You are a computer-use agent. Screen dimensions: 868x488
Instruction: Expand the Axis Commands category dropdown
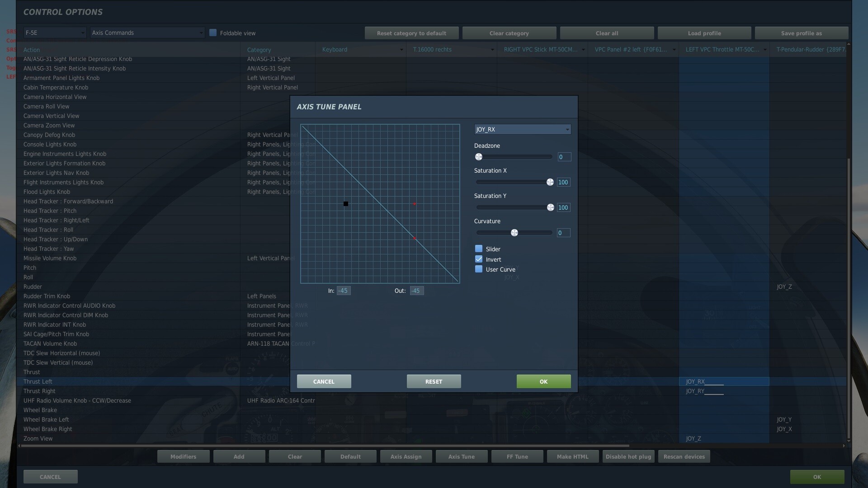click(147, 33)
